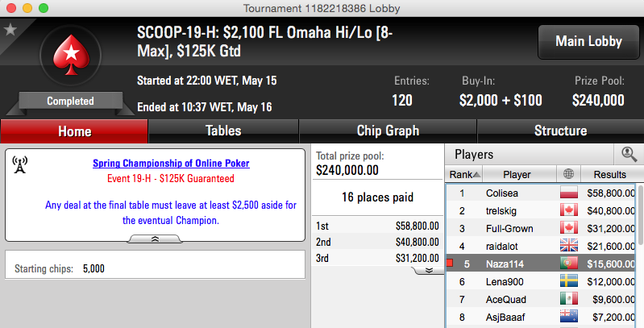
Task: Sort players by Rank column
Action: (x=464, y=174)
